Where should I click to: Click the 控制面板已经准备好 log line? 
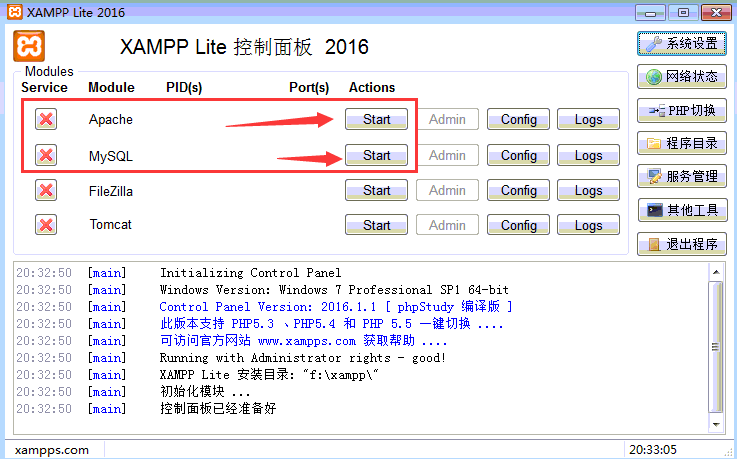(x=218, y=408)
